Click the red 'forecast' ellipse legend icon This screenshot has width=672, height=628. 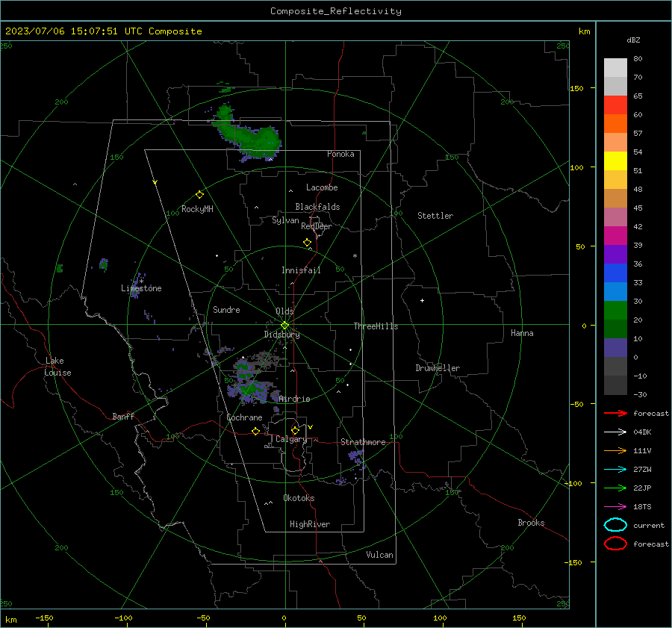click(615, 544)
